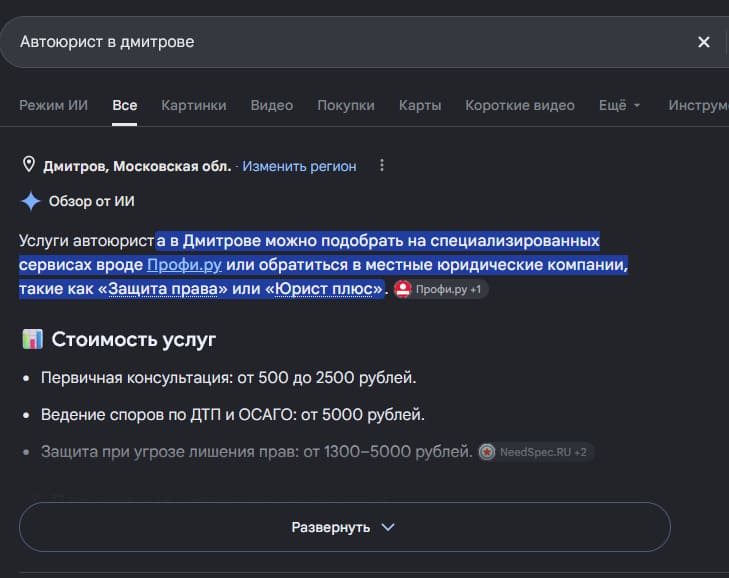Viewport: 729px width, 578px height.
Task: Click the Профи.ру source avatar icon
Action: point(403,289)
